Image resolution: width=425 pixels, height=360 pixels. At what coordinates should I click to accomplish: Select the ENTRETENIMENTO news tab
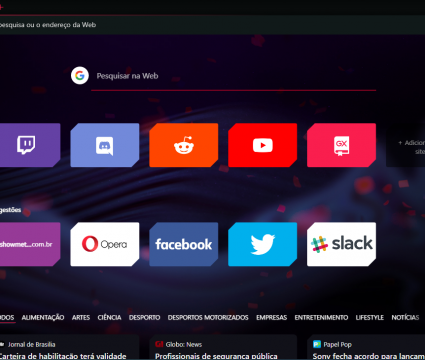pyautogui.click(x=321, y=318)
